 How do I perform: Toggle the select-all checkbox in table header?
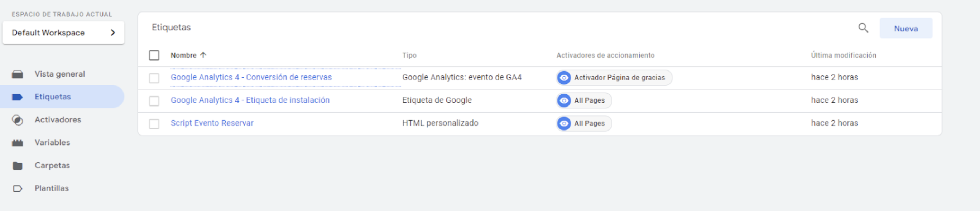point(154,55)
